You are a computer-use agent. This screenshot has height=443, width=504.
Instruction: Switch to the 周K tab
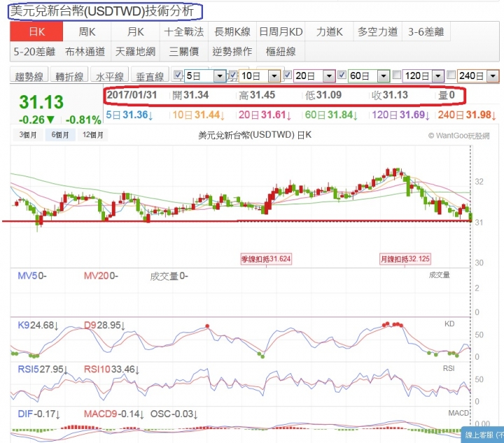pyautogui.click(x=87, y=31)
